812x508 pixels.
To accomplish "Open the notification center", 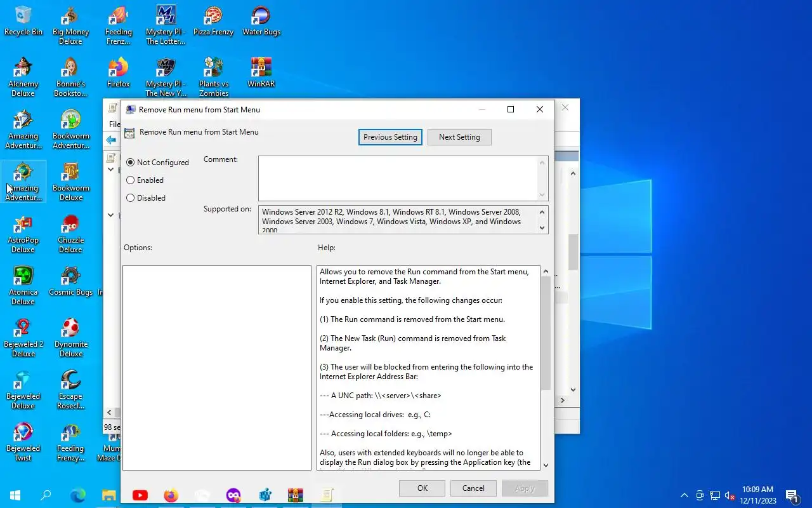I will (x=792, y=495).
